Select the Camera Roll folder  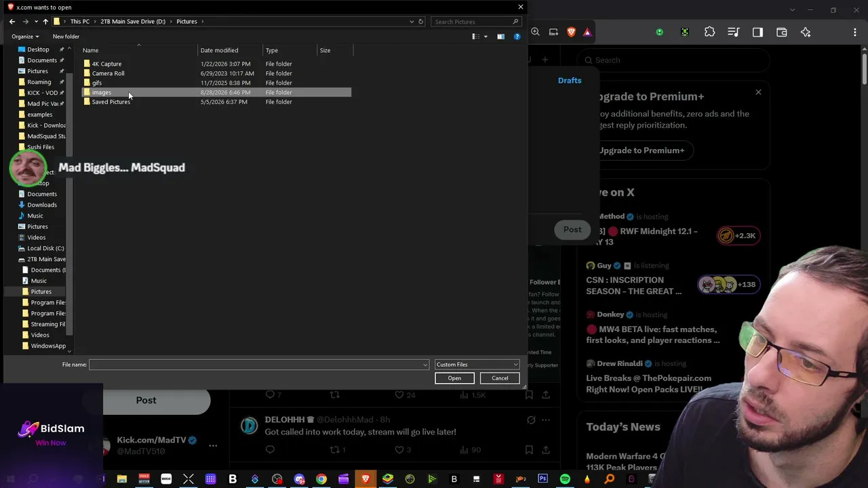click(108, 73)
